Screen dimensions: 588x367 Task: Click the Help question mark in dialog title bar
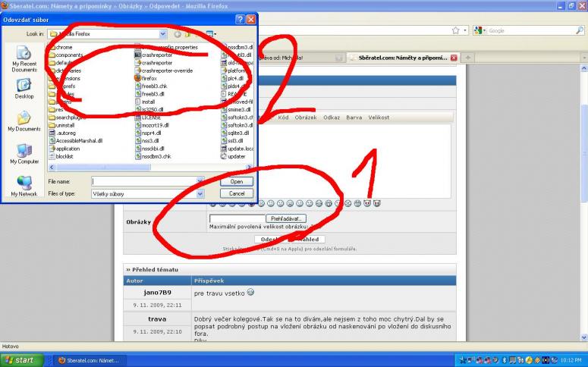coord(240,20)
